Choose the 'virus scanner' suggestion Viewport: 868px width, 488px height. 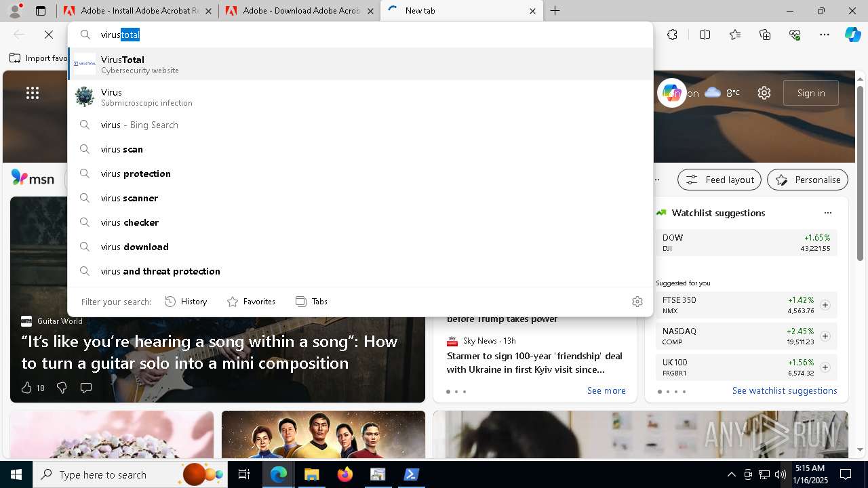tap(360, 198)
